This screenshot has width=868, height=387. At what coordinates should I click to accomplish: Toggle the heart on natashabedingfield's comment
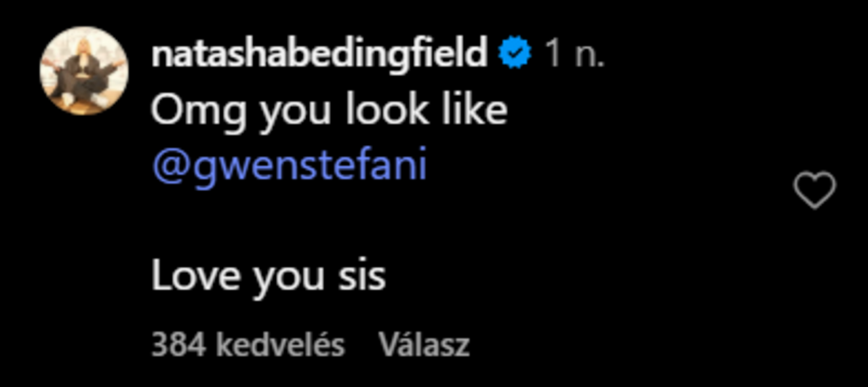[814, 190]
